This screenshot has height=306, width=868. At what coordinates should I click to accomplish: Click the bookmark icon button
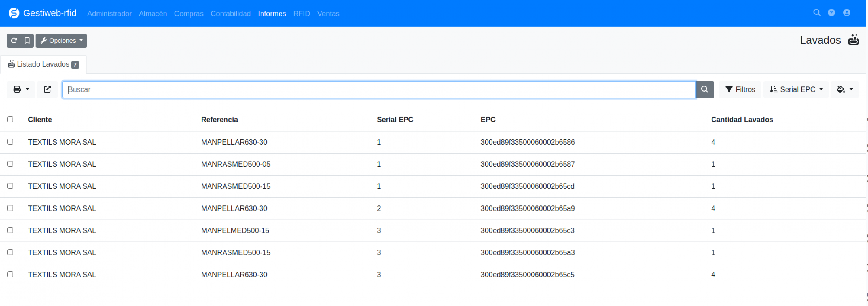[x=27, y=41]
